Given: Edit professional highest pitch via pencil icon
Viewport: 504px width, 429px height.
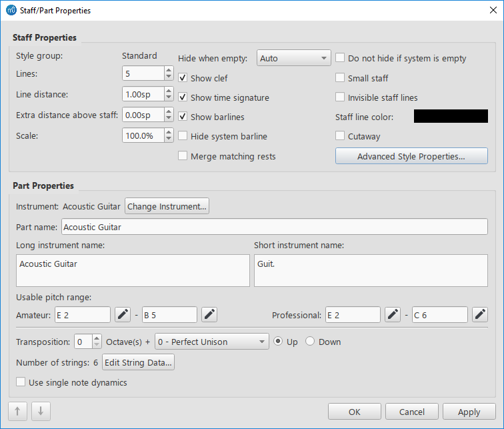Looking at the screenshot, I should (480, 314).
